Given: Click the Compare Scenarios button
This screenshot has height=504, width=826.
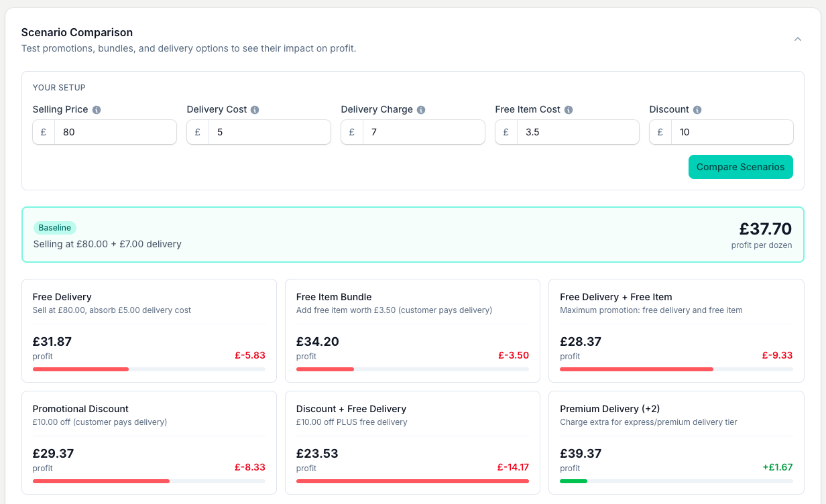Looking at the screenshot, I should (741, 167).
